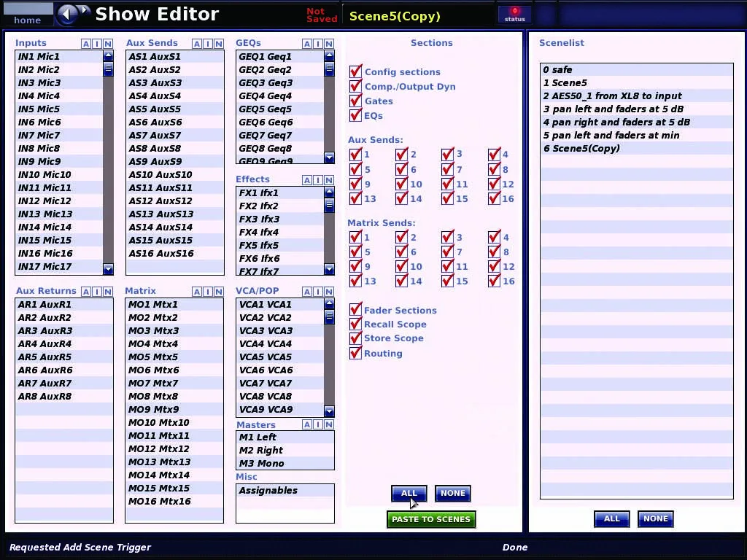
Task: Disable the Gates section checkbox
Action: coord(355,101)
